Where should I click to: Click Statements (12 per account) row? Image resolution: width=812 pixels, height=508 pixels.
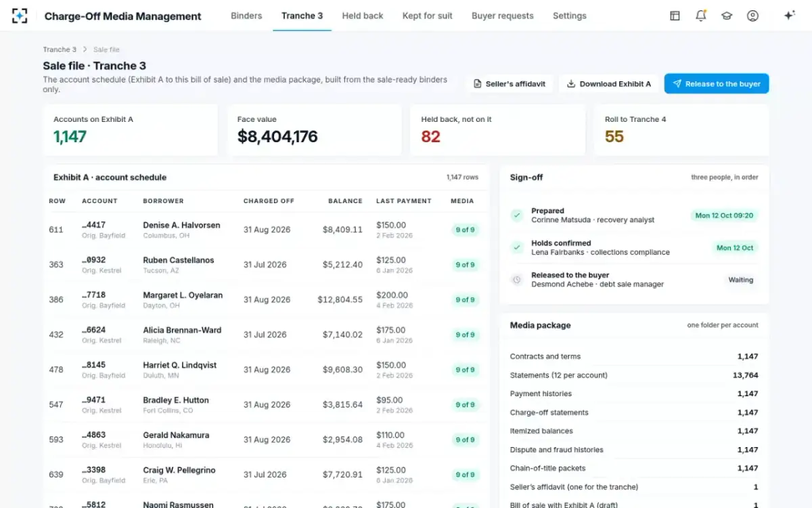(x=634, y=375)
